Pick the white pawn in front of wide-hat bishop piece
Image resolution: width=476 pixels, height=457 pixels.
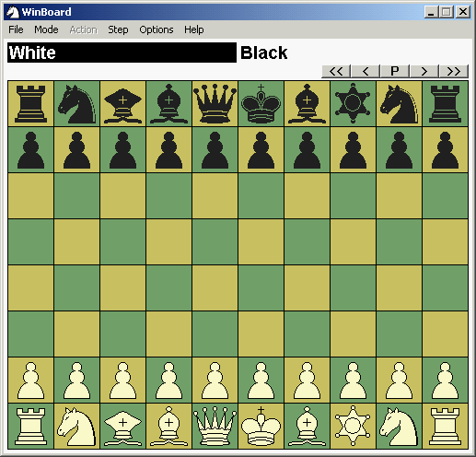pos(122,381)
